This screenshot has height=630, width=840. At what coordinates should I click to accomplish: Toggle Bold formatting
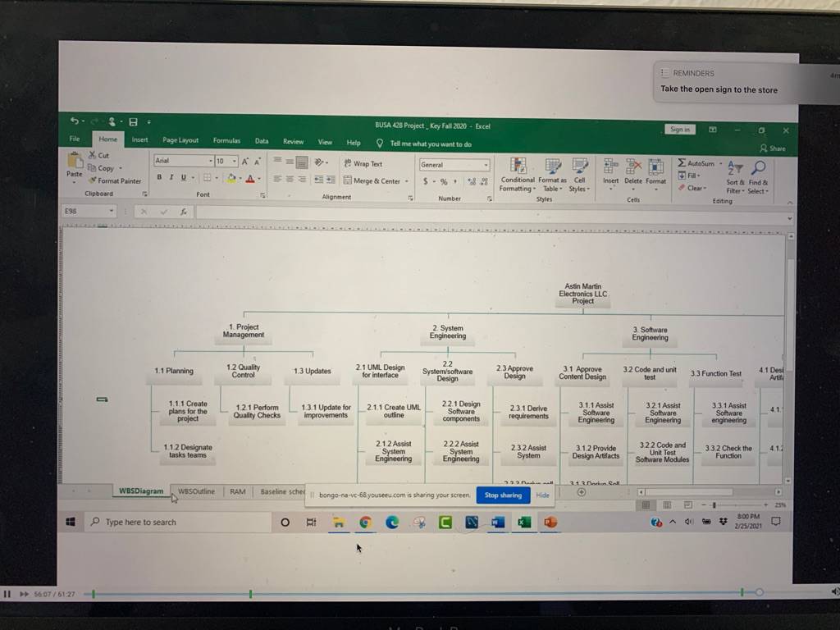click(159, 177)
